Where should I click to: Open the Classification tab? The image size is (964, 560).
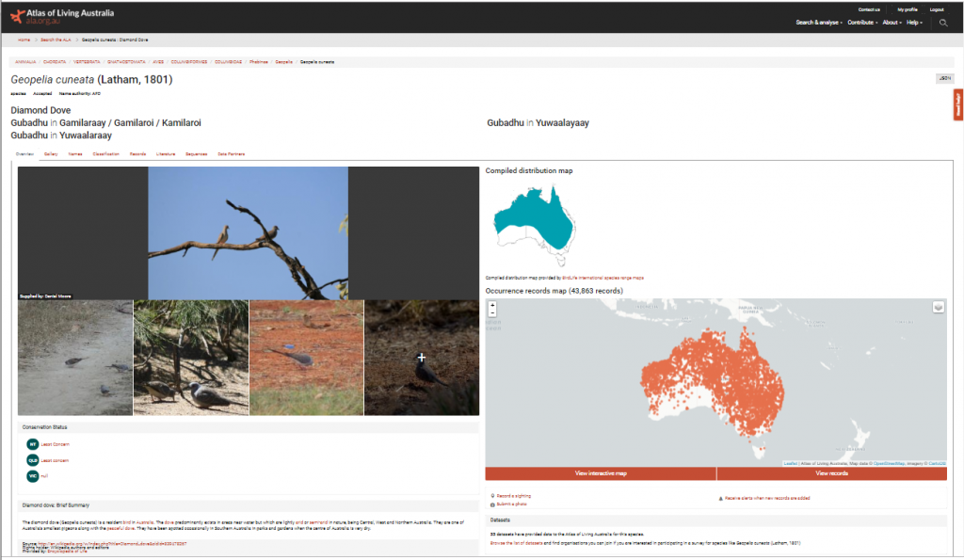coord(105,153)
